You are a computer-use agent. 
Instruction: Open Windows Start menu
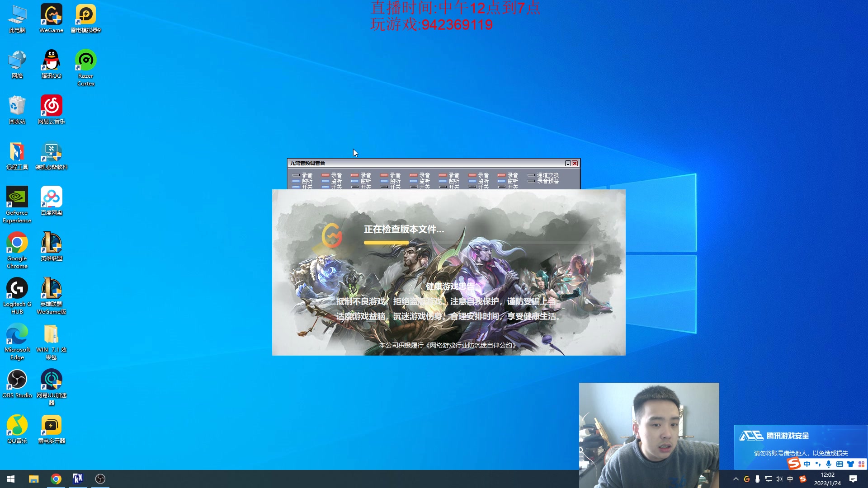coord(11,479)
